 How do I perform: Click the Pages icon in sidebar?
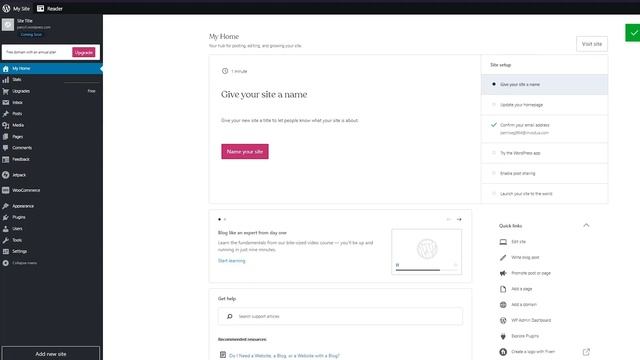click(6, 137)
